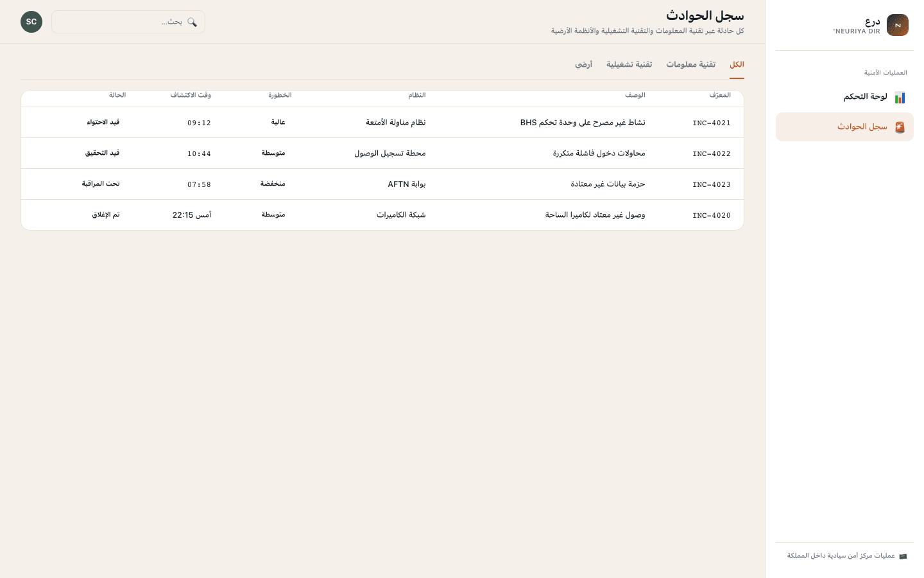
Task: Click the منخفضة severity badge
Action: click(273, 184)
